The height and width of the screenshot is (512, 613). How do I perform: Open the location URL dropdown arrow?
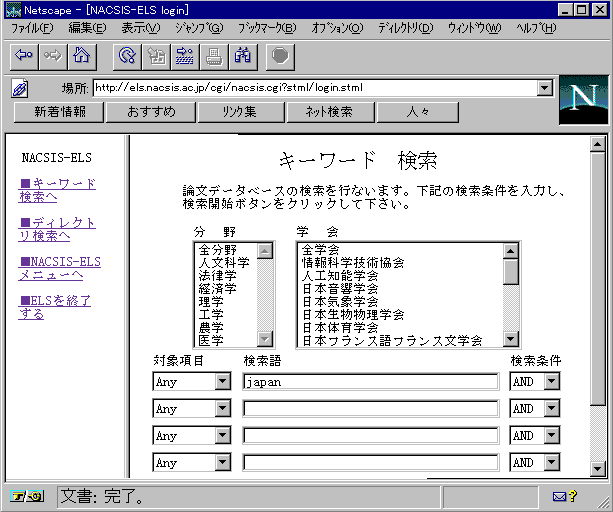point(545,88)
